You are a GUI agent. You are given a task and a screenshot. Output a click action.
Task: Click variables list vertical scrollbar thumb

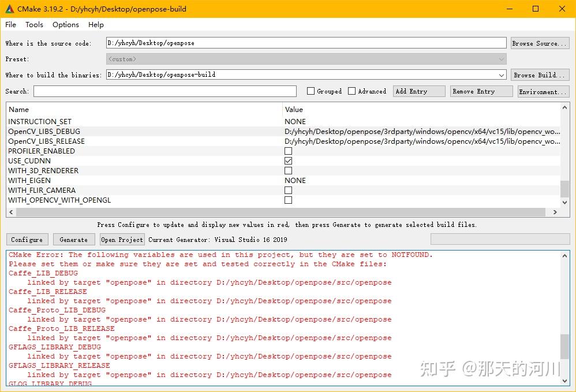coord(564,189)
